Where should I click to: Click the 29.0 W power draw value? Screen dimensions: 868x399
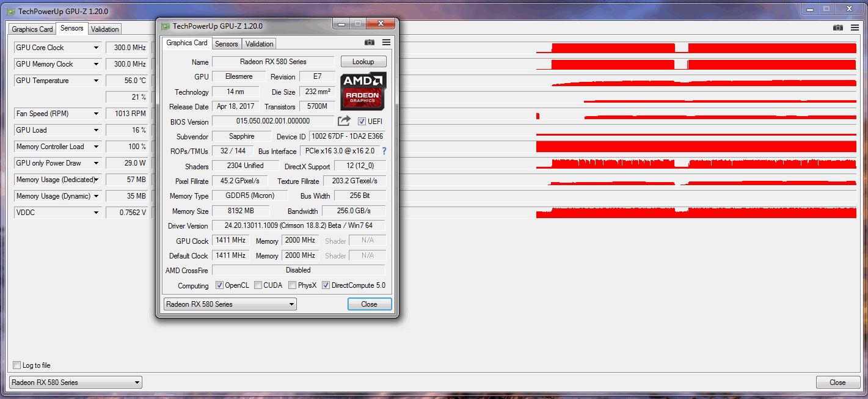point(128,163)
